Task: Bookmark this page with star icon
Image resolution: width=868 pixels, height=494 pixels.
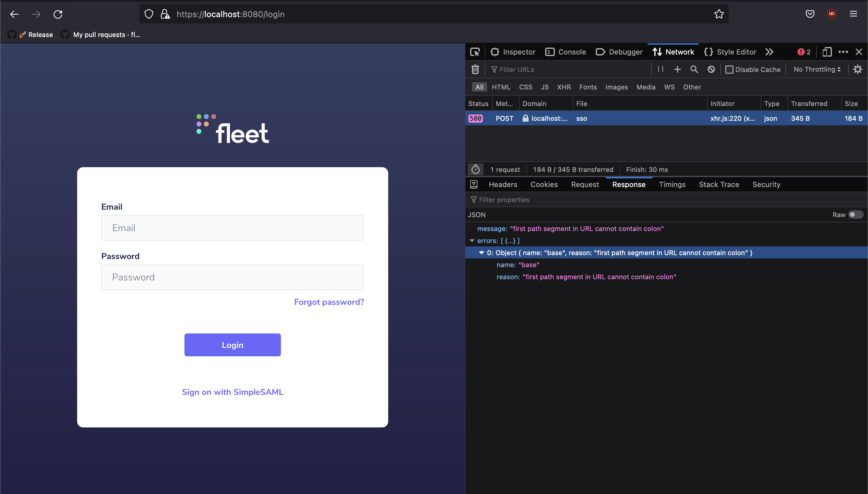Action: [x=719, y=14]
